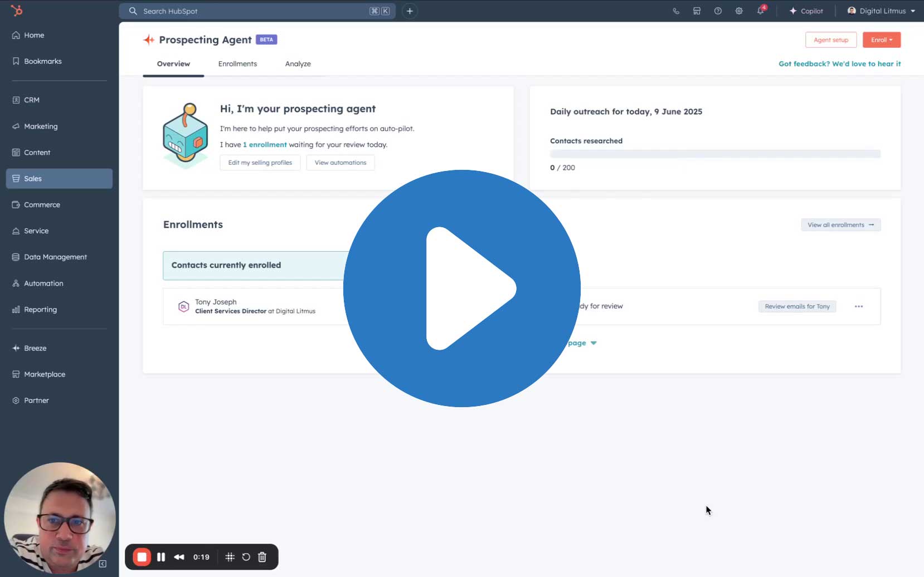Viewport: 924px width, 577px height.
Task: Play the video overlay button
Action: point(462,288)
